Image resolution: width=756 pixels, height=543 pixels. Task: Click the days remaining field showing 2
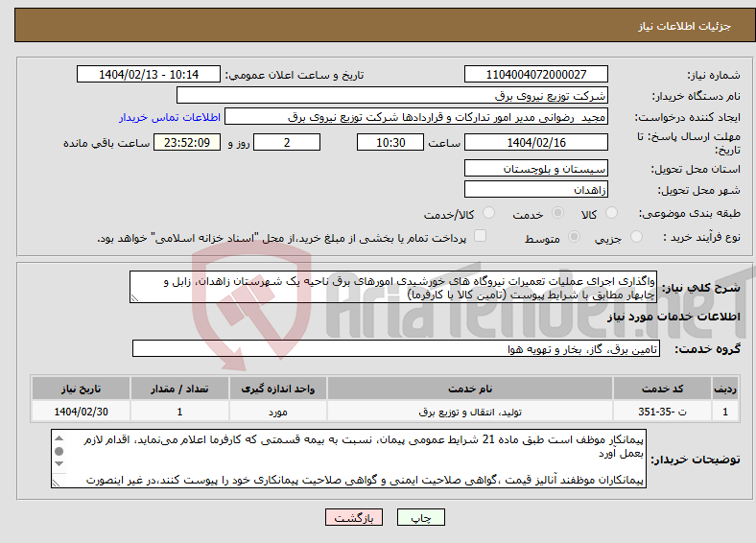coord(287,142)
